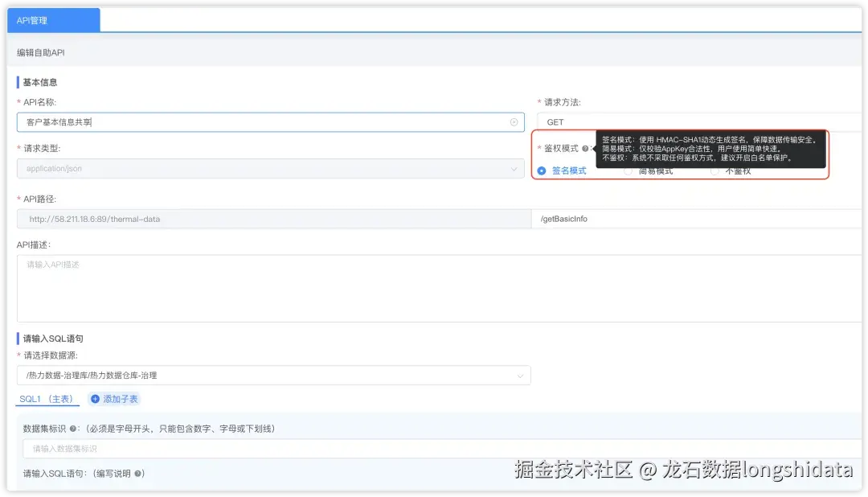Screen dimensions: 868x497
Task: Open the 请求类型 application/json dropdown
Action: (271, 168)
